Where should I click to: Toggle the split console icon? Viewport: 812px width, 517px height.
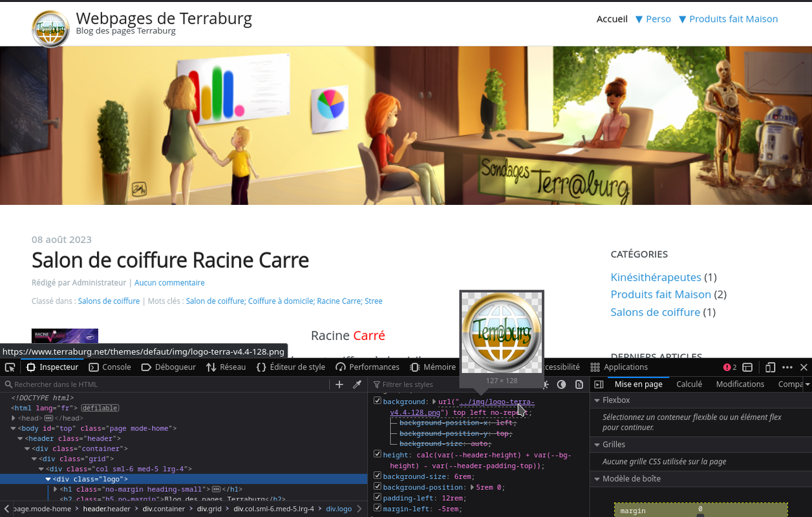pos(747,367)
